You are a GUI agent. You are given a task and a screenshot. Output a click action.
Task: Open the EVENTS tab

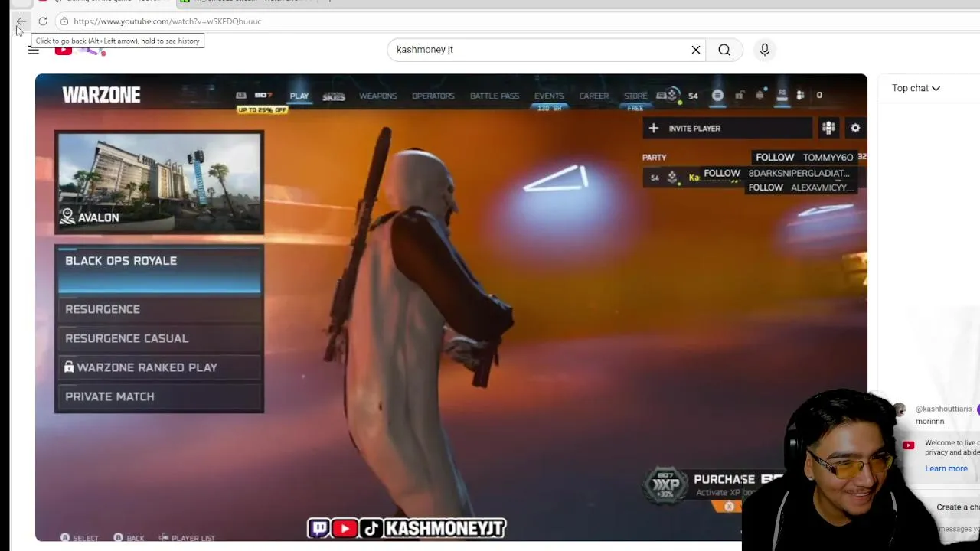coord(548,96)
